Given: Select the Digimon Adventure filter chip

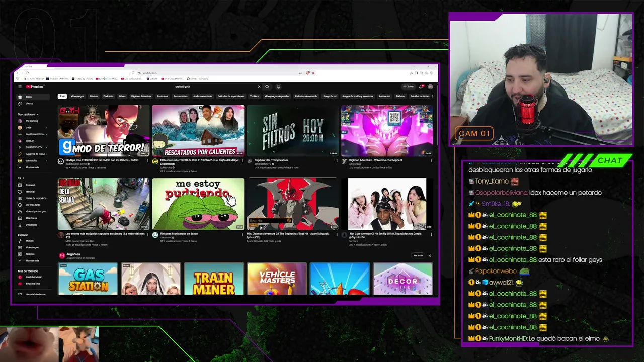Looking at the screenshot, I should pyautogui.click(x=141, y=96).
